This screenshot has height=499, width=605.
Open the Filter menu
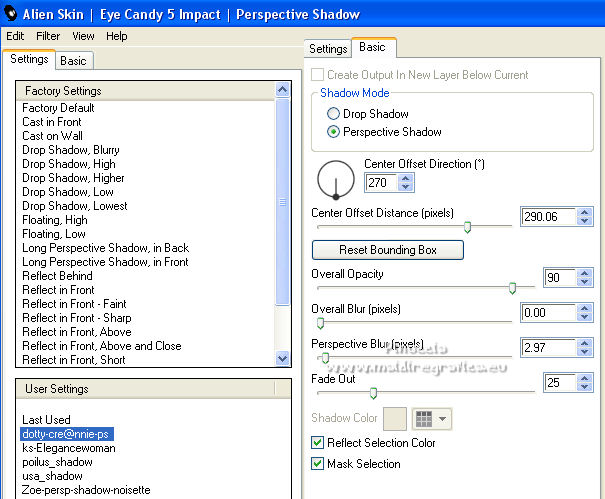48,36
